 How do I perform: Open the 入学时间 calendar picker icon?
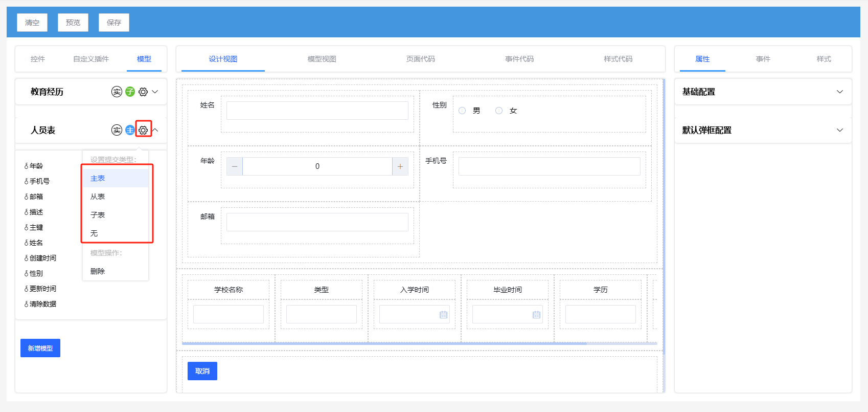pos(443,315)
